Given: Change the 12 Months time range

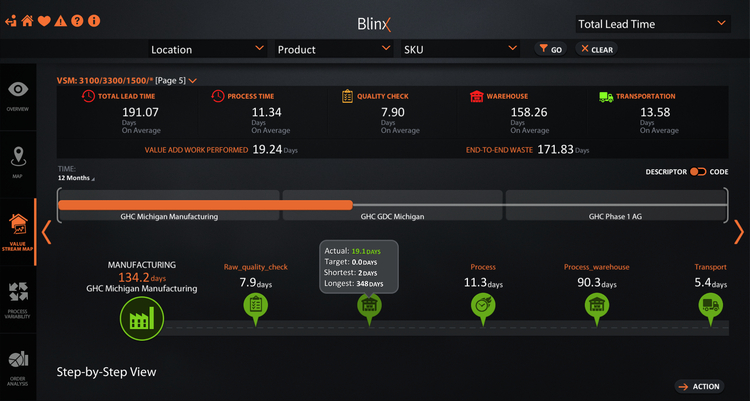Looking at the screenshot, I should click(76, 178).
